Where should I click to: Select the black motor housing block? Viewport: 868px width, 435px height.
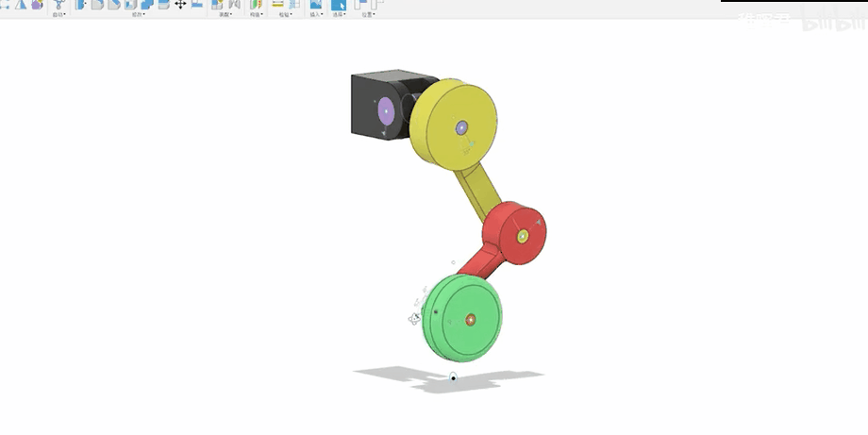coord(366,104)
